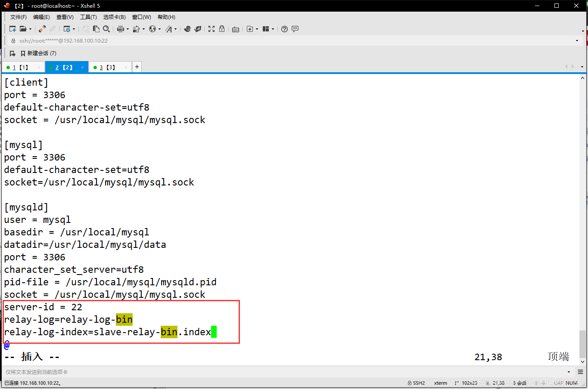Click the Font icon
The image size is (588, 389).
169,29
